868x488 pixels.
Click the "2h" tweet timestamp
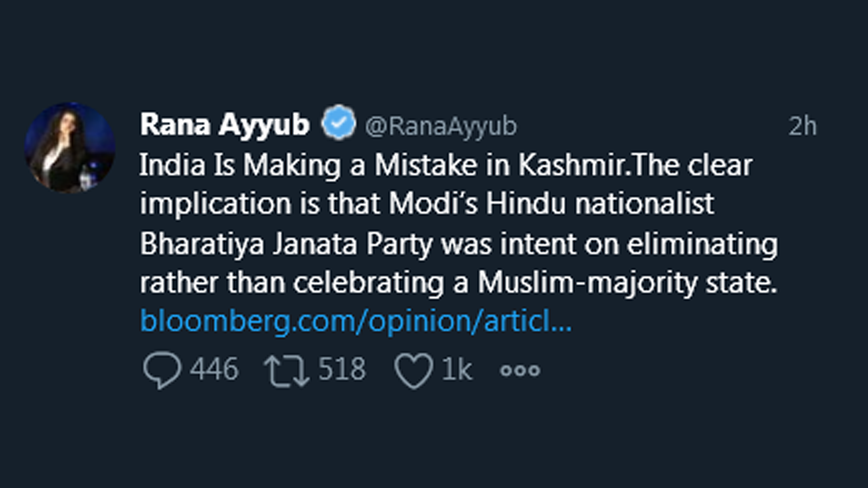pyautogui.click(x=802, y=126)
